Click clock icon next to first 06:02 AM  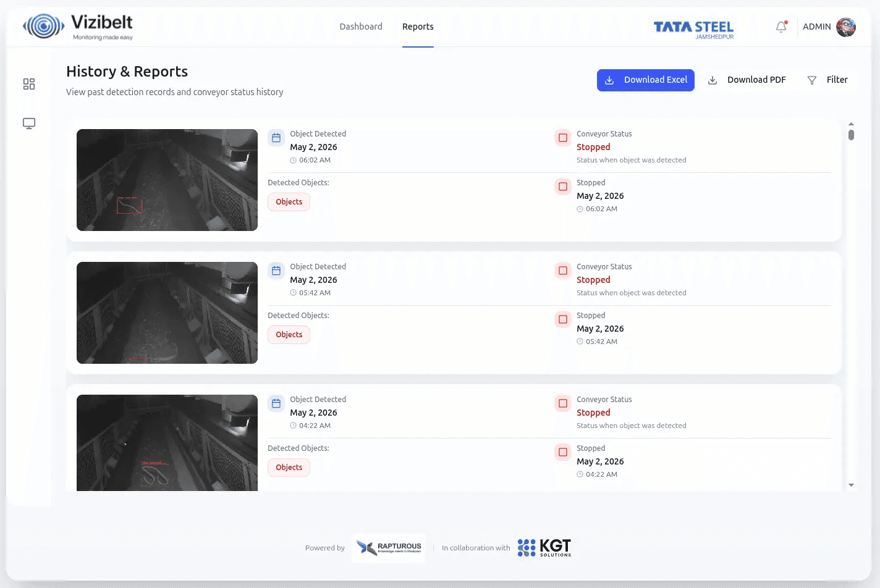tap(294, 161)
